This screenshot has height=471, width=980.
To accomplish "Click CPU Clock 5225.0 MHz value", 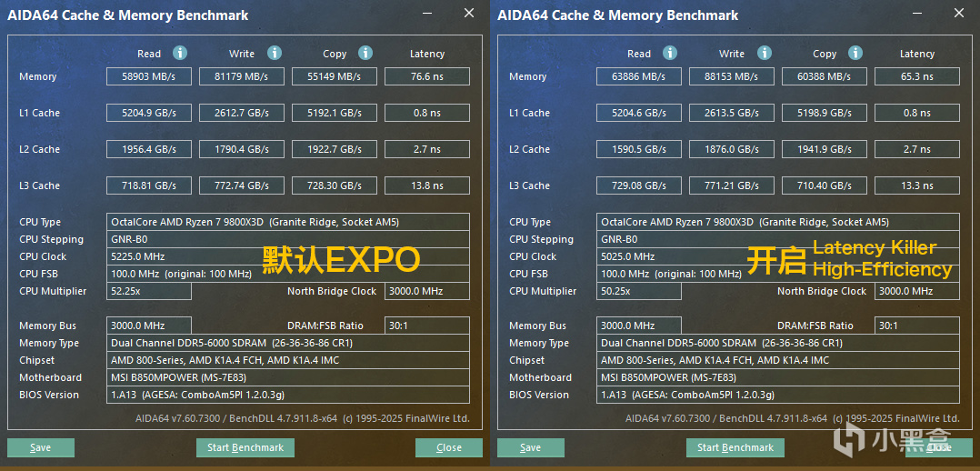I will point(288,256).
